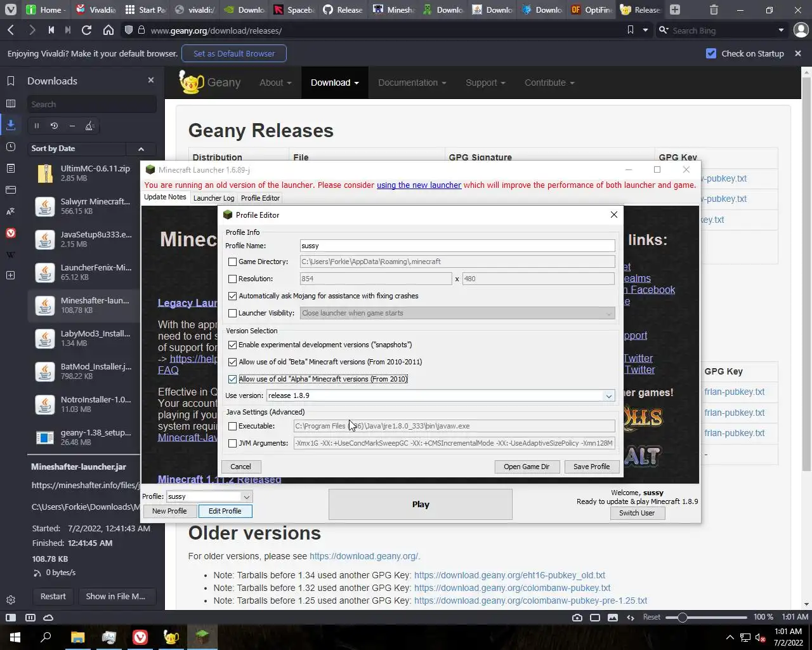Image resolution: width=812 pixels, height=650 pixels.
Task: Open the History panel clock icon
Action: pos(11,147)
